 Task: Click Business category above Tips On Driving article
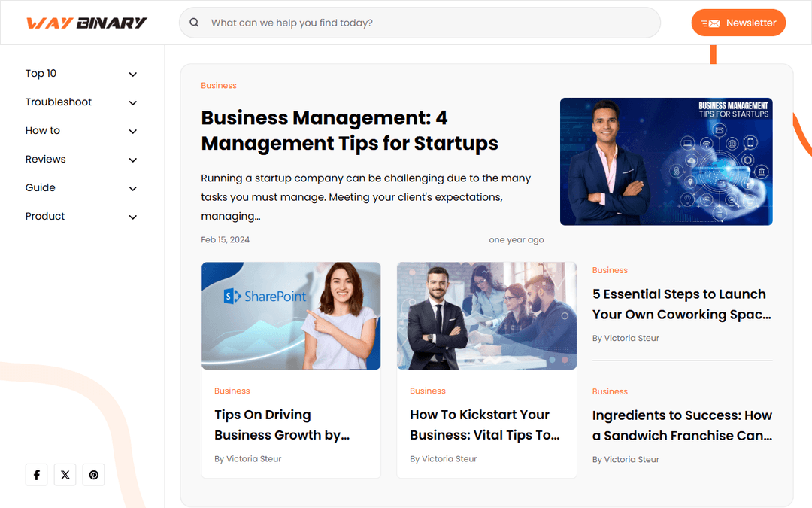click(232, 391)
